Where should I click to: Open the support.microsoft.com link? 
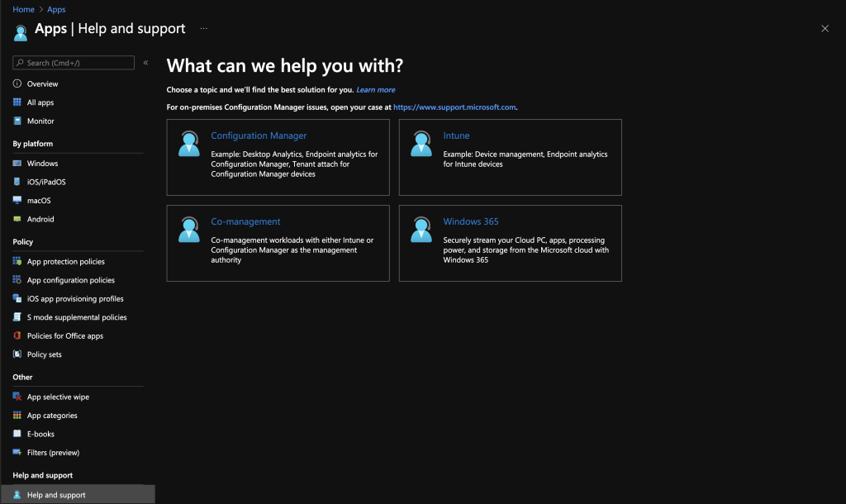[454, 107]
